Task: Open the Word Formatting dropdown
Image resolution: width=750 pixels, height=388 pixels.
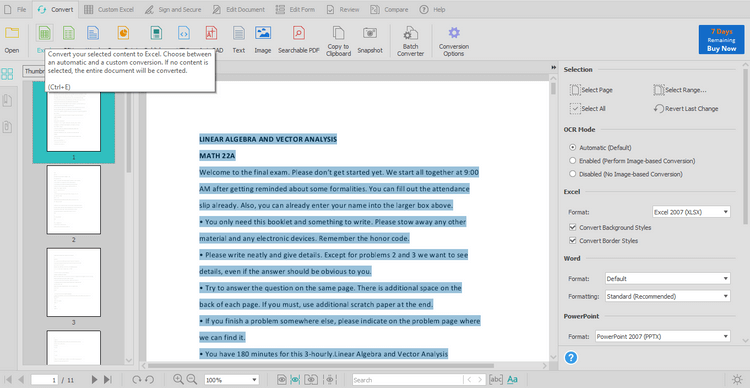Action: pyautogui.click(x=668, y=296)
